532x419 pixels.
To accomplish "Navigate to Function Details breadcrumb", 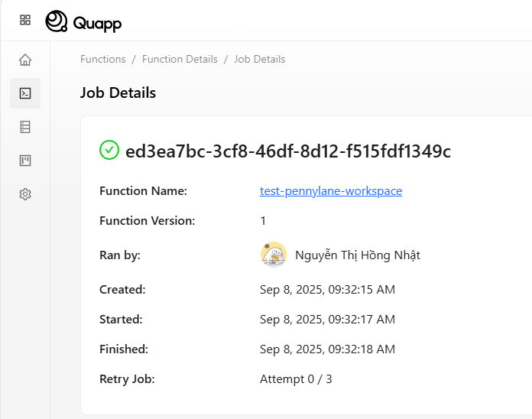I will (x=180, y=59).
